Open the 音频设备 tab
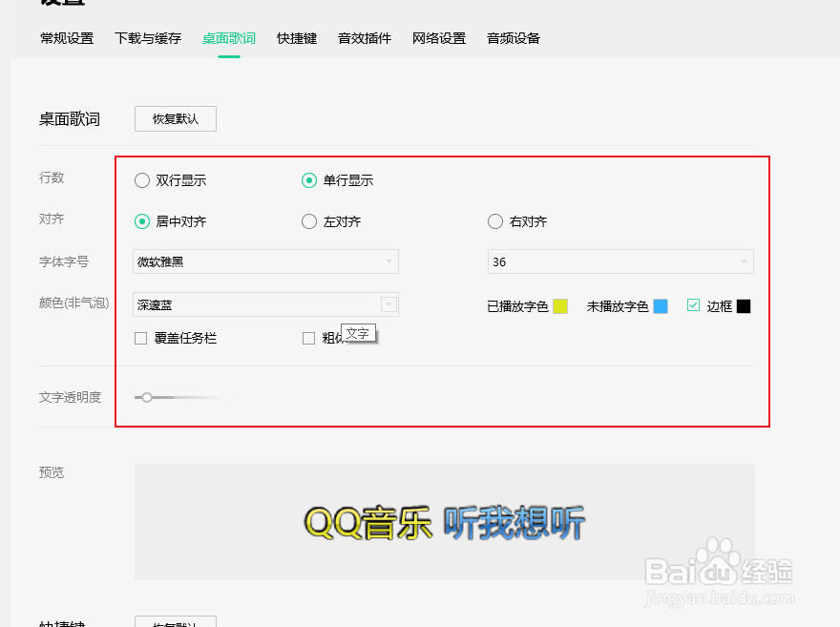 [x=514, y=38]
